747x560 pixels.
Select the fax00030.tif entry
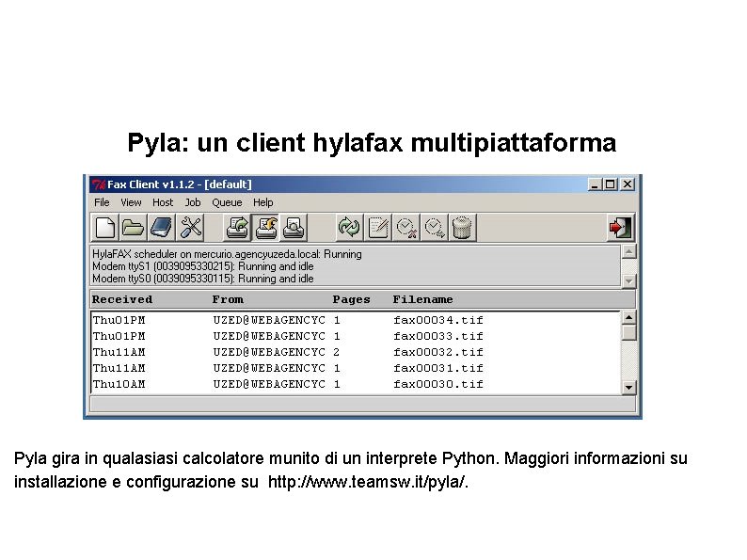(x=356, y=384)
